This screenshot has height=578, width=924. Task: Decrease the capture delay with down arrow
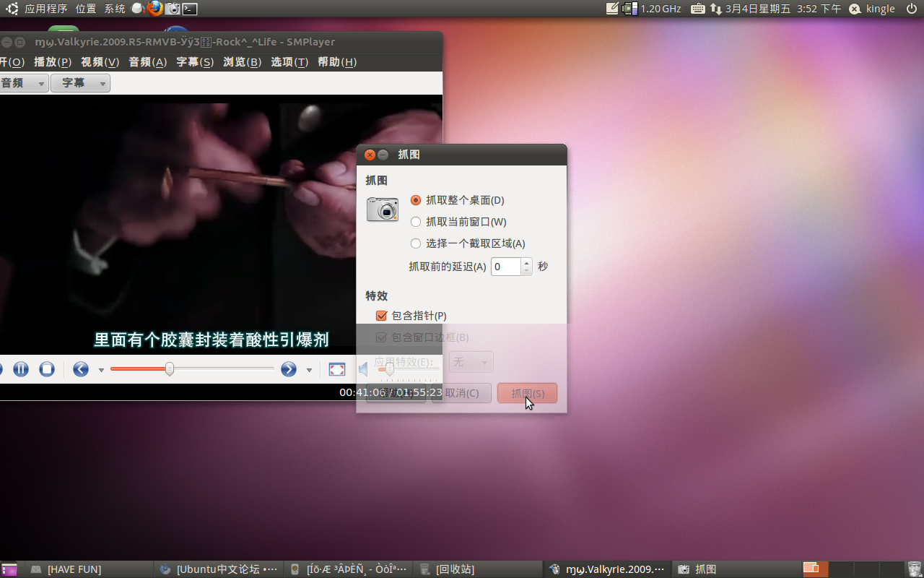point(527,271)
